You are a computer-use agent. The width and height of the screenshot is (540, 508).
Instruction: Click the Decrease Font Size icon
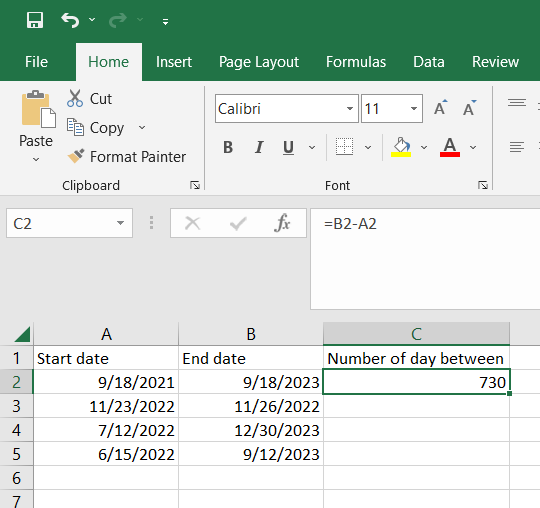pos(469,108)
